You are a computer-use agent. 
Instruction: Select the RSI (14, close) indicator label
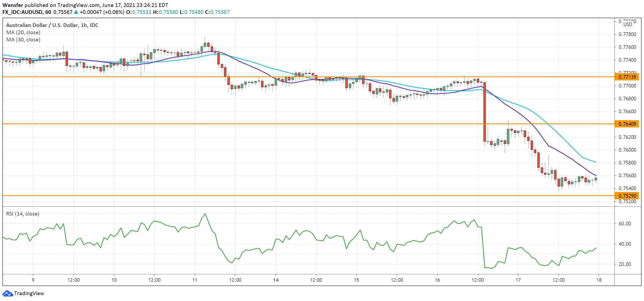click(x=23, y=214)
